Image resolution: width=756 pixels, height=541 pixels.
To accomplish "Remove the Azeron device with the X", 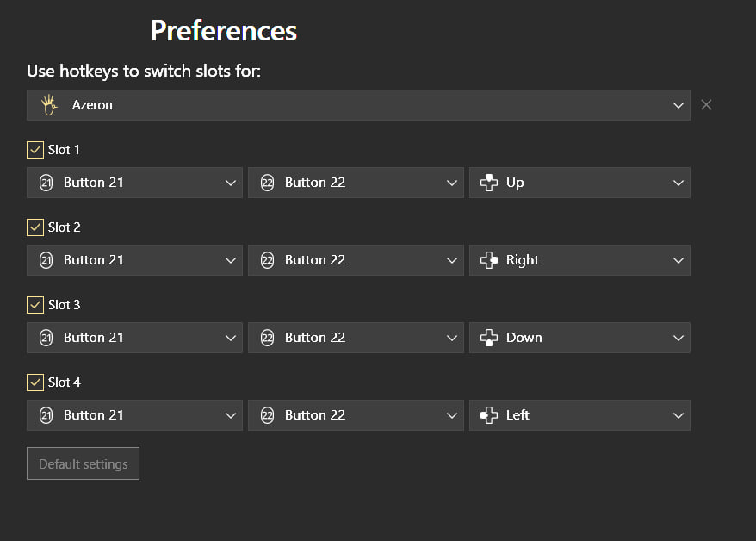I will pyautogui.click(x=706, y=104).
